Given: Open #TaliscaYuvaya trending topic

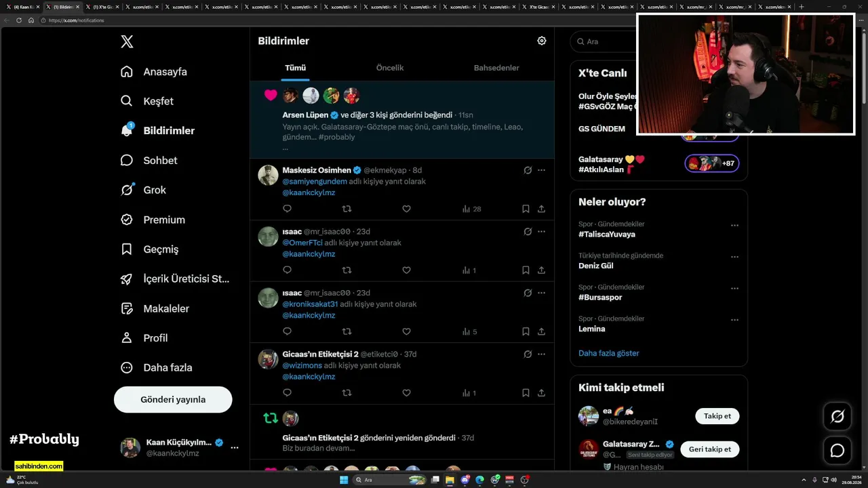Looking at the screenshot, I should (607, 235).
